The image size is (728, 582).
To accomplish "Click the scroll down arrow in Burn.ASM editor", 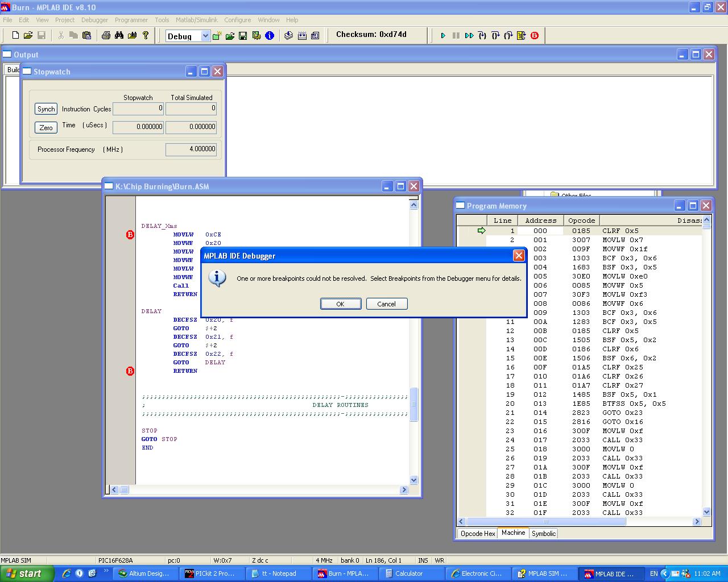I will pos(413,480).
